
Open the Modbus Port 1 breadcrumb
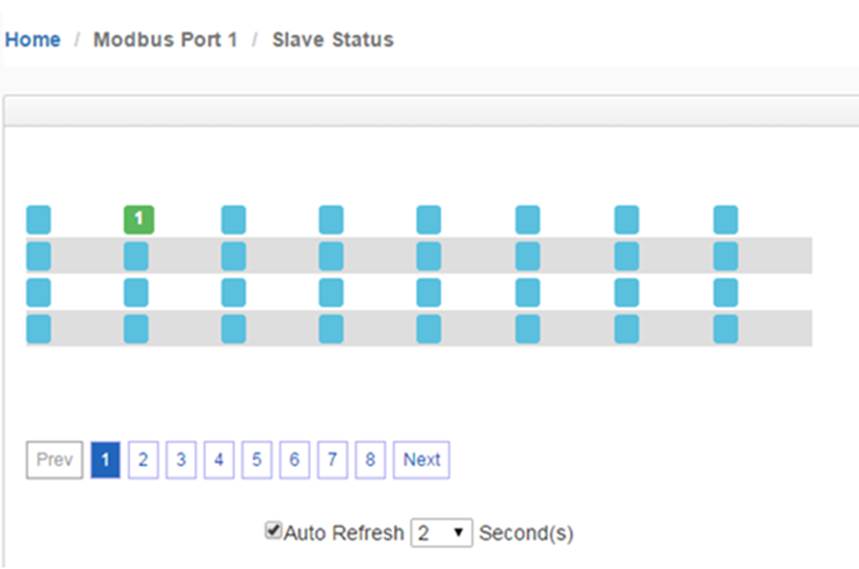pyautogui.click(x=165, y=39)
